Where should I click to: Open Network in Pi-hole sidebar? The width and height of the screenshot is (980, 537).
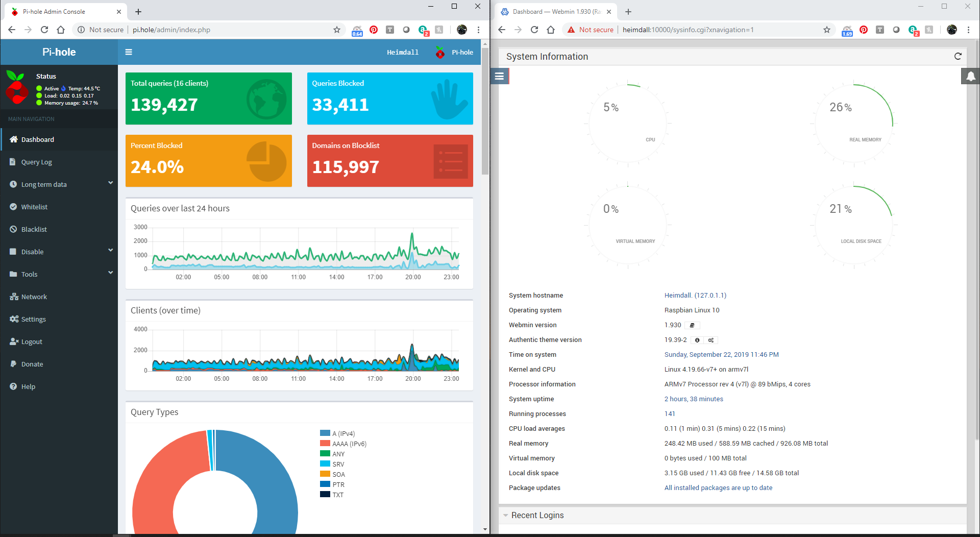click(59, 297)
